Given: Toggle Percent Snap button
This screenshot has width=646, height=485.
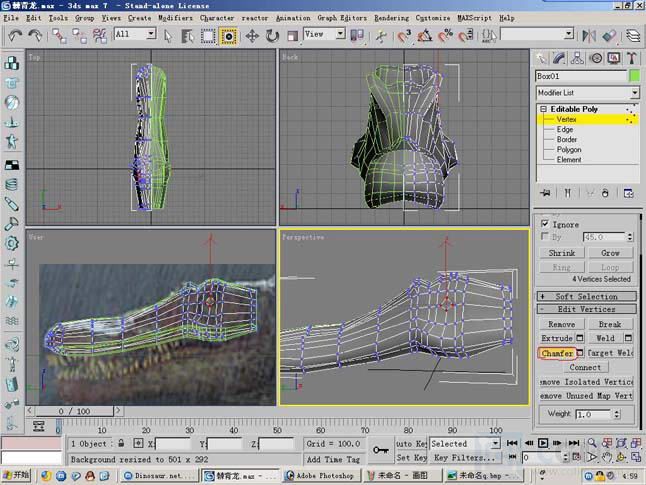Looking at the screenshot, I should [445, 36].
